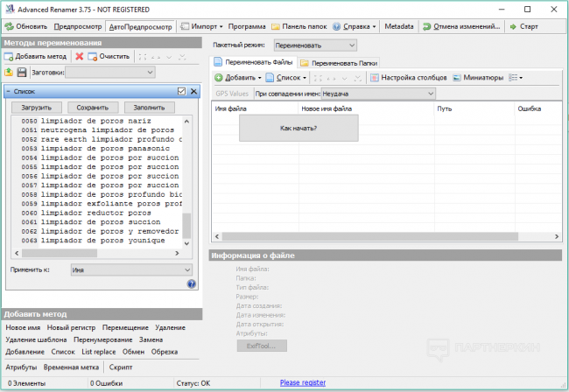Image resolution: width=569 pixels, height=392 pixels.
Task: Click the red X delete method icon
Action: [x=80, y=56]
